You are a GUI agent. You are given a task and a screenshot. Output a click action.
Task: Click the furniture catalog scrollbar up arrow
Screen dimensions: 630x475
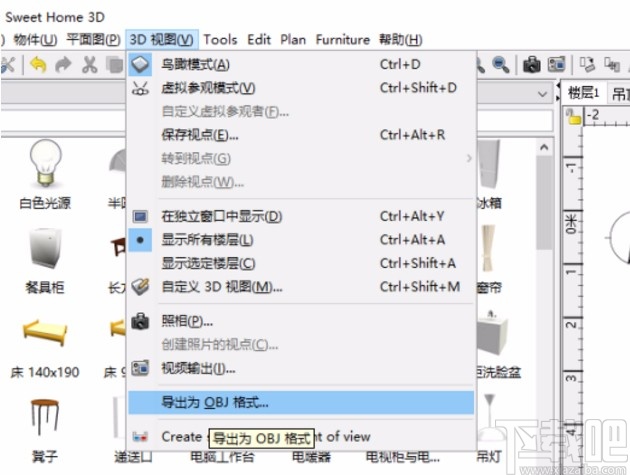tap(544, 147)
